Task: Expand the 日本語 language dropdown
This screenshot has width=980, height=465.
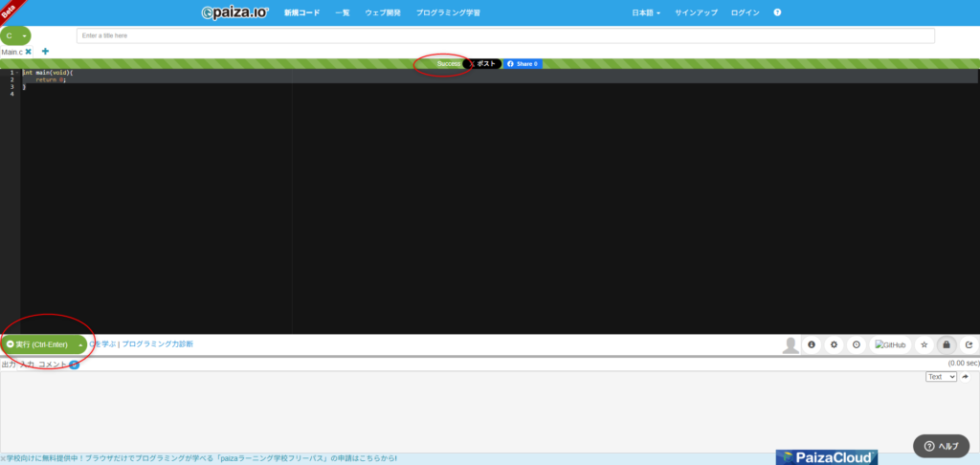Action: point(646,12)
